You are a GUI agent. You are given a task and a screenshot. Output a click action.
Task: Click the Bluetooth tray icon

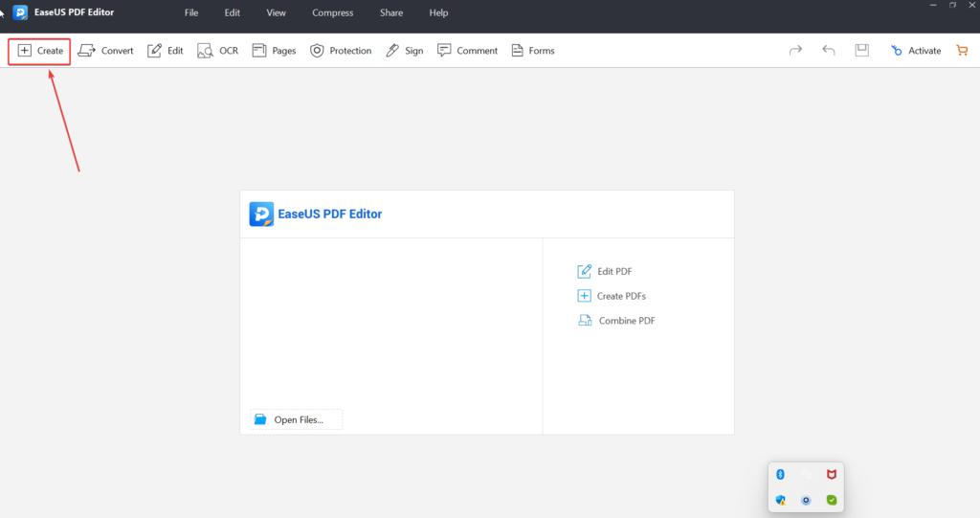pos(780,474)
